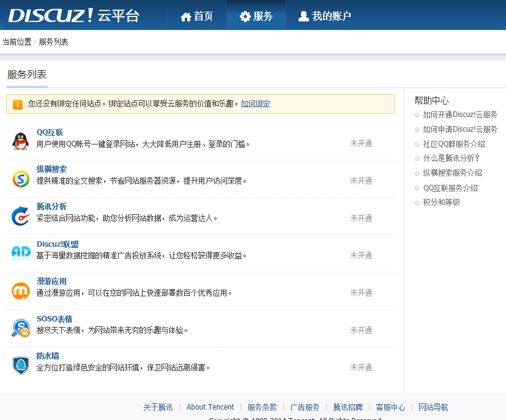Click the 帮助中心 heading
Viewport: 506px width, 420px height.
coord(431,100)
